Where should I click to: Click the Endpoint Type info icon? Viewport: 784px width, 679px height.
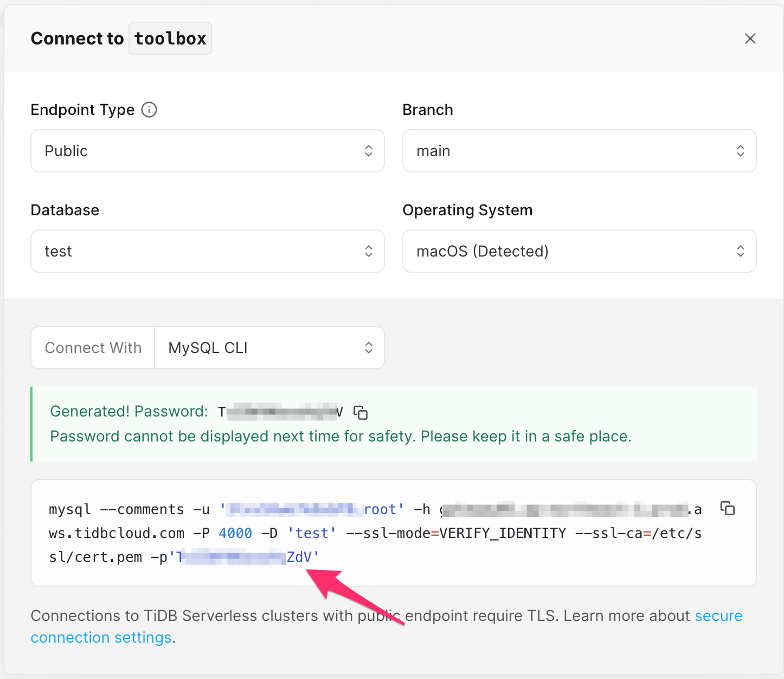[149, 110]
